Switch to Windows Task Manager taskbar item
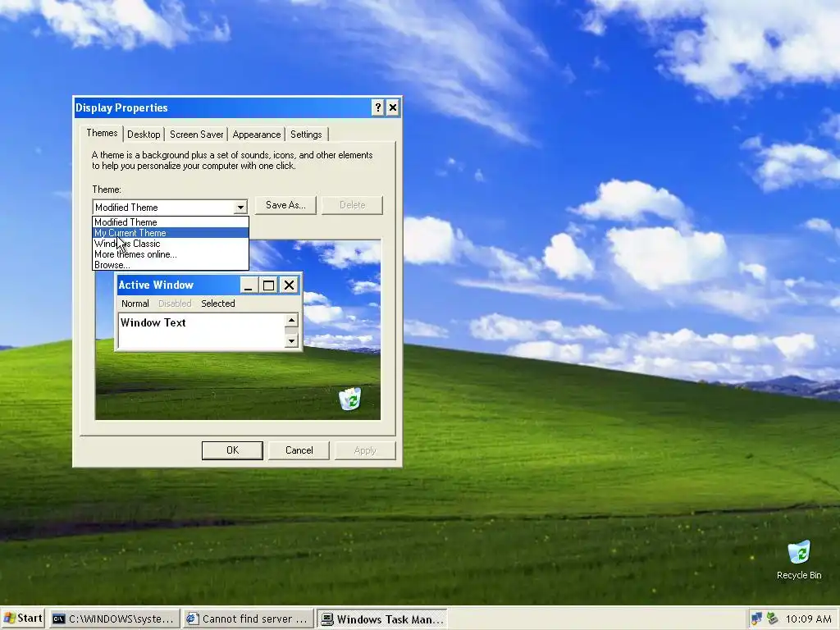 click(x=382, y=619)
